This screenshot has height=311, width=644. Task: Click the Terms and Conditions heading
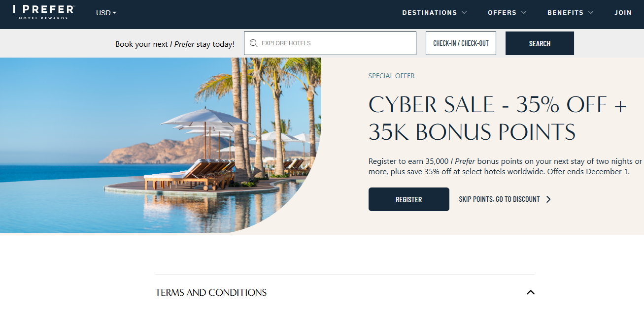click(x=211, y=292)
